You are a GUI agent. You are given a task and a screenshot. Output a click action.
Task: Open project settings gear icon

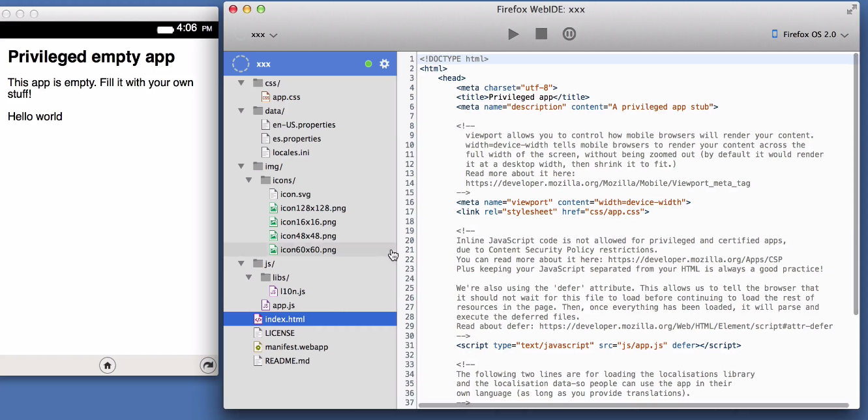point(385,64)
